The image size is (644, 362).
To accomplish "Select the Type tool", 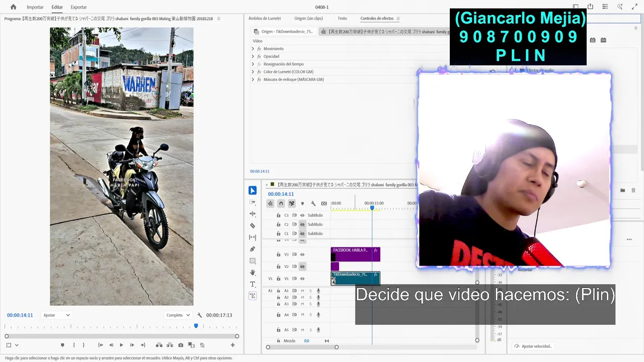I will point(253,284).
